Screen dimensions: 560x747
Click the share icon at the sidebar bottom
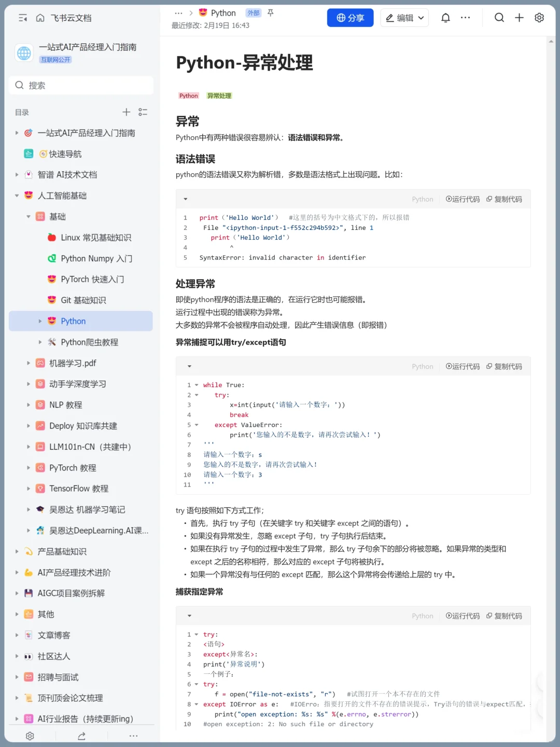[x=81, y=736]
